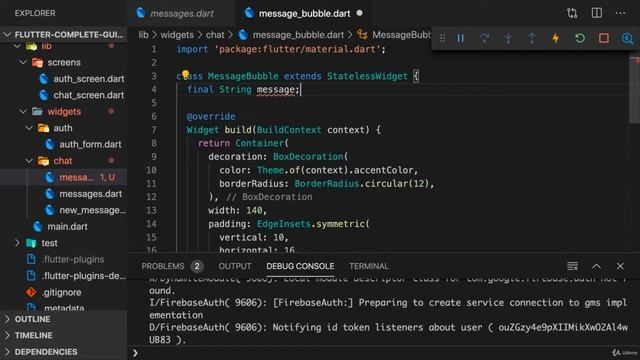Close the bottom panel
640x360 pixels.
620,266
